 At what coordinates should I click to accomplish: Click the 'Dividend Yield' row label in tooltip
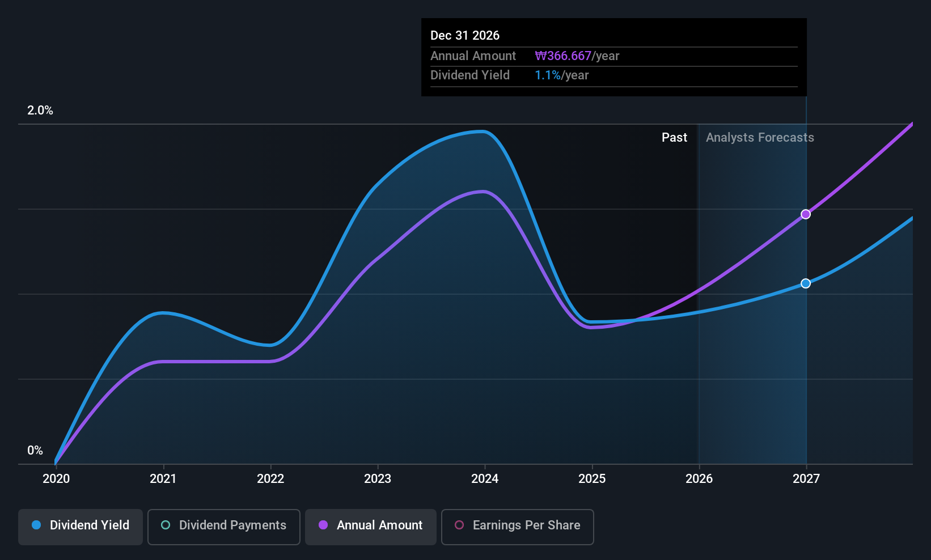[x=470, y=75]
